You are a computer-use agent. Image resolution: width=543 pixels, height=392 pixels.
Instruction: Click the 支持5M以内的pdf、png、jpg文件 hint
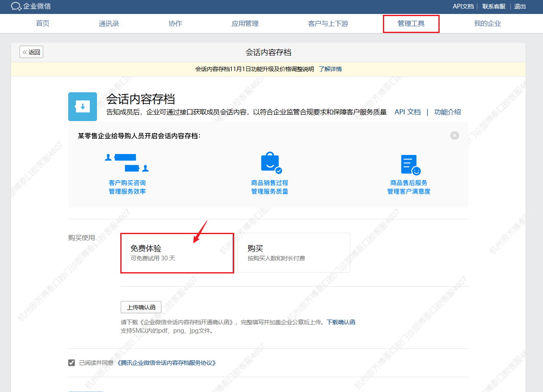coord(167,331)
